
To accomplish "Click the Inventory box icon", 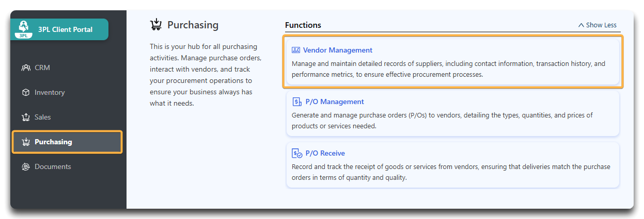I will coord(26,92).
